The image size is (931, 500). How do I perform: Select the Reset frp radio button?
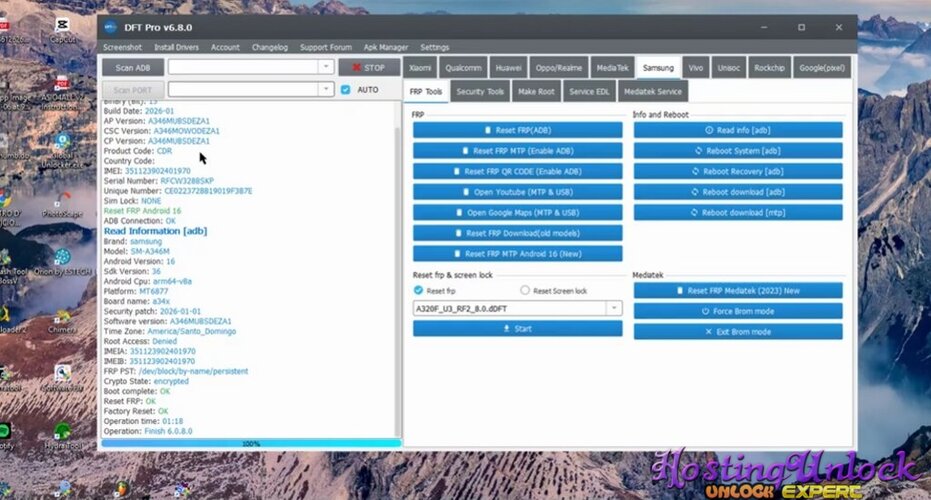(x=419, y=291)
